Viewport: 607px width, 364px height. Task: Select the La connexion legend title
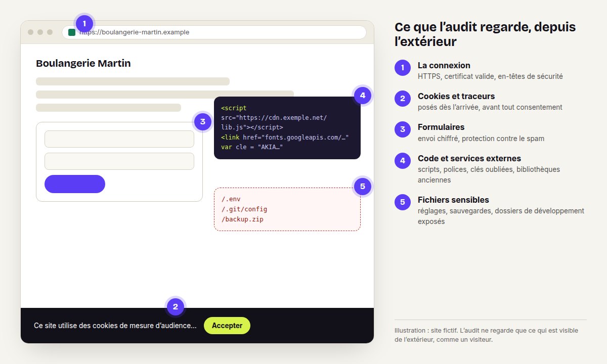[444, 65]
